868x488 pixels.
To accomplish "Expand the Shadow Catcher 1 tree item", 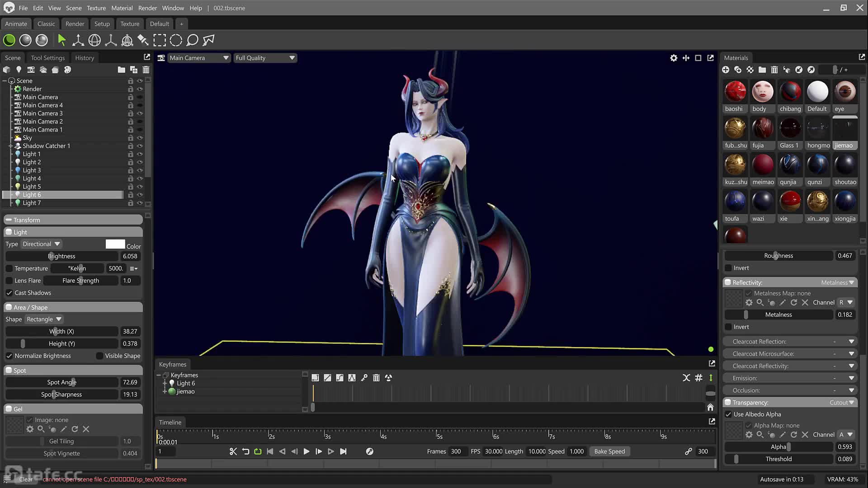I will tap(10, 146).
